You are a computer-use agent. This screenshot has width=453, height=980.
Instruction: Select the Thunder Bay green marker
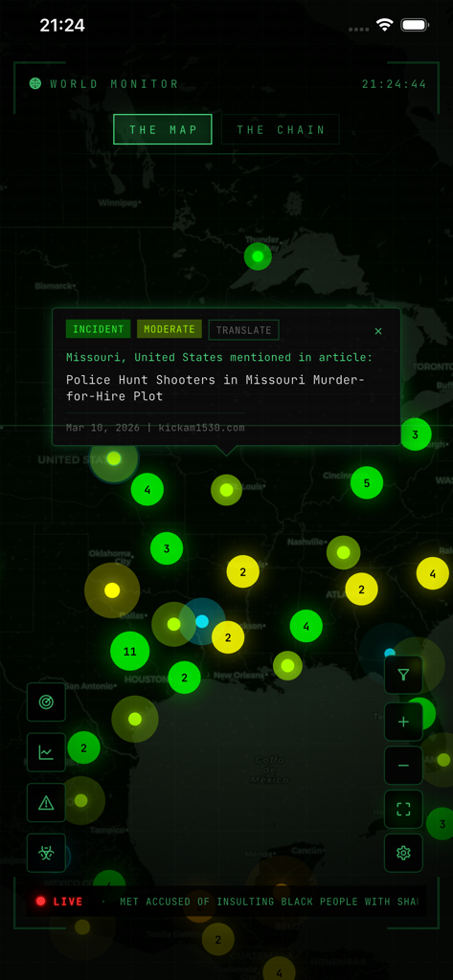pos(258,256)
